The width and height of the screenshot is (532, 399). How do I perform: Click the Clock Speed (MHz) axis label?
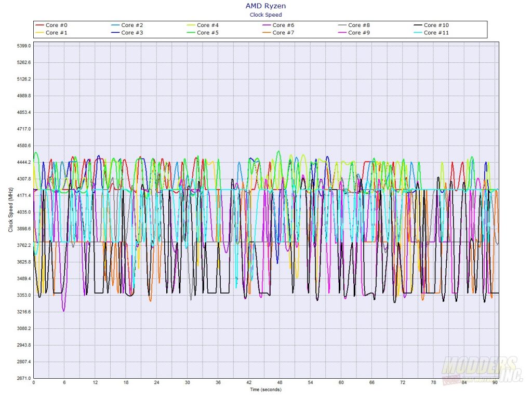[10, 210]
